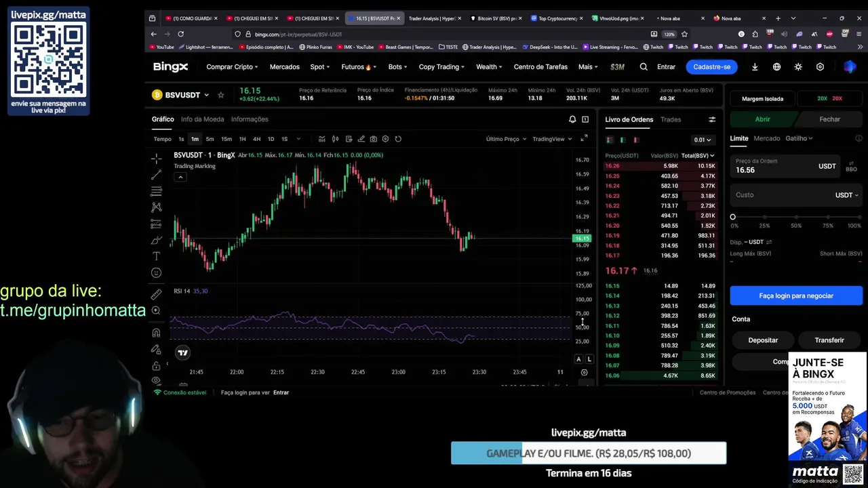Click Faça login para negociar
This screenshot has width=868, height=488.
pos(796,296)
